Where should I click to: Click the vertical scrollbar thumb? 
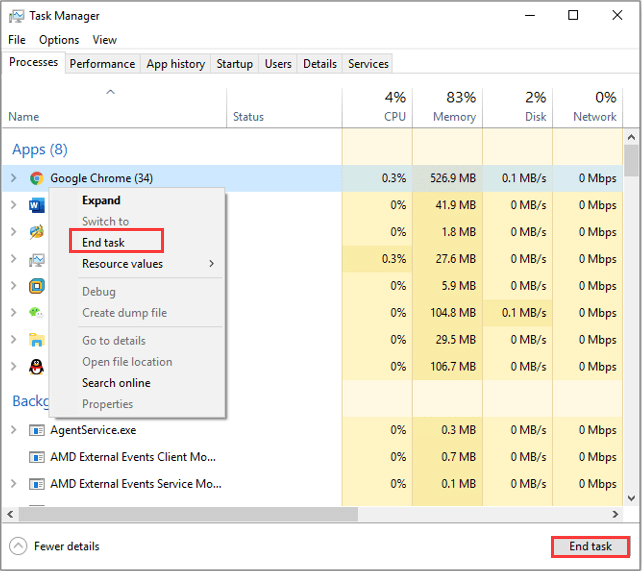[632, 160]
